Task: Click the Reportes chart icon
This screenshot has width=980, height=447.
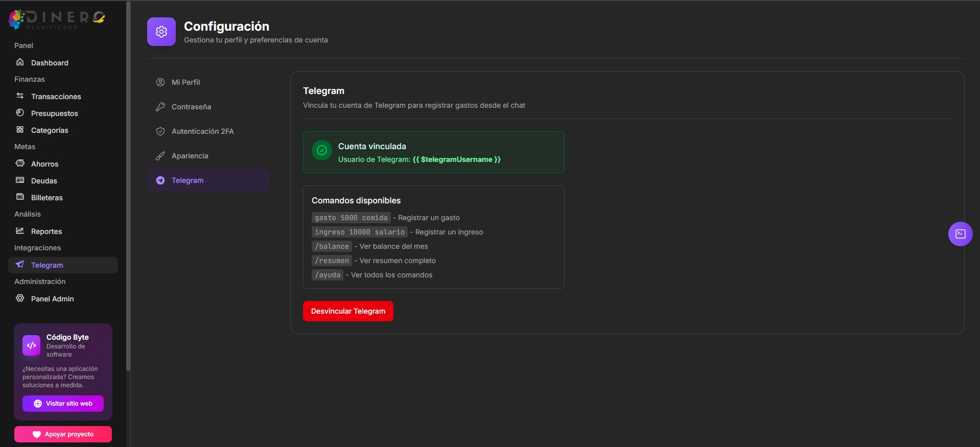Action: [x=20, y=231]
